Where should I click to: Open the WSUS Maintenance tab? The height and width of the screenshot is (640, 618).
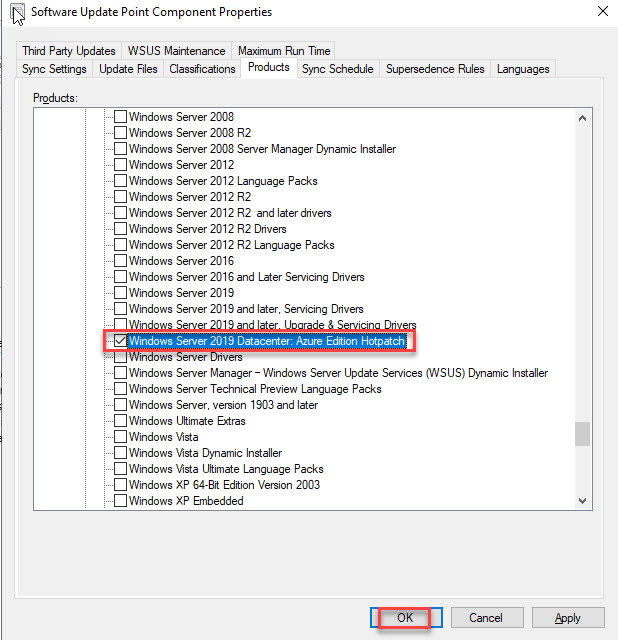(x=175, y=51)
